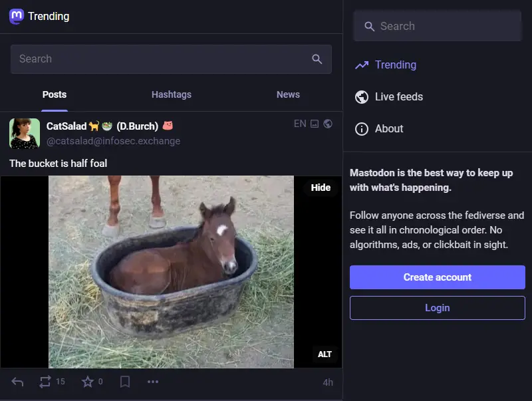Open the News tab

(x=288, y=94)
